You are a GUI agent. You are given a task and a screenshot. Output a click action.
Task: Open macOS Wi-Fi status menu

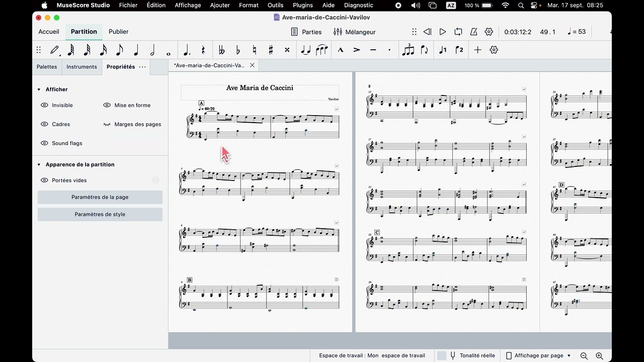point(506,5)
